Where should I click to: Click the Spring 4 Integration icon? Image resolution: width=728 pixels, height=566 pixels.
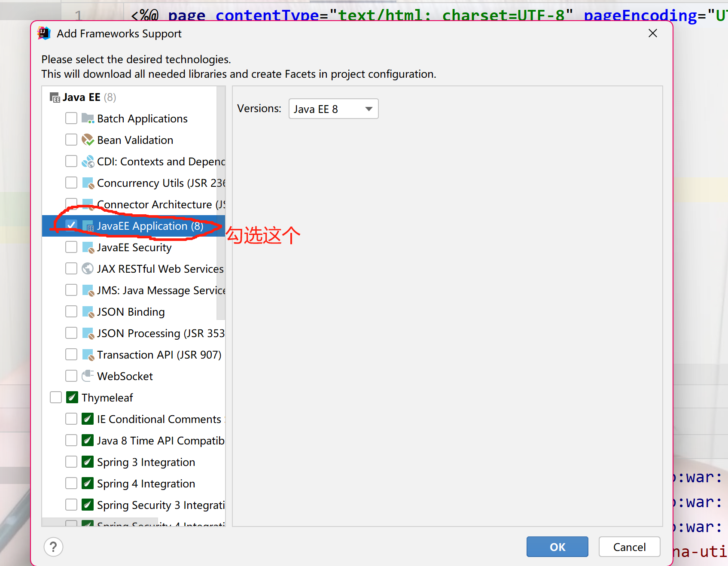pyautogui.click(x=88, y=483)
